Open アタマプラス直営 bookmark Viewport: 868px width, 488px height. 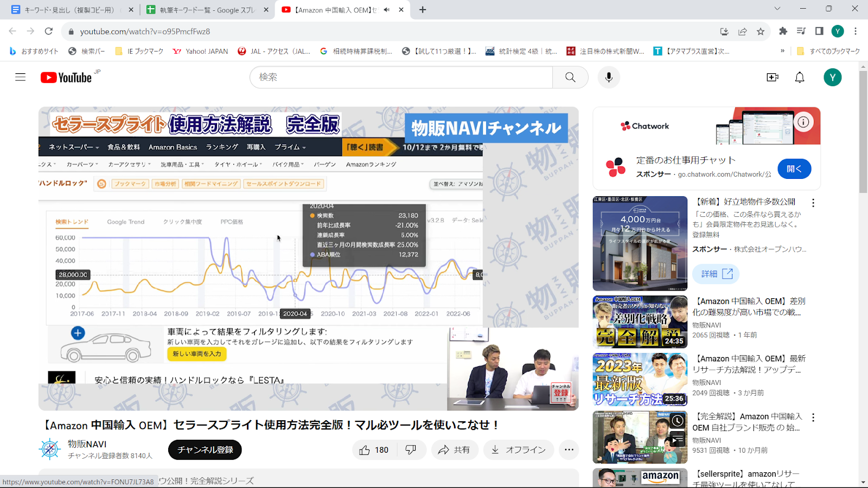pos(691,51)
